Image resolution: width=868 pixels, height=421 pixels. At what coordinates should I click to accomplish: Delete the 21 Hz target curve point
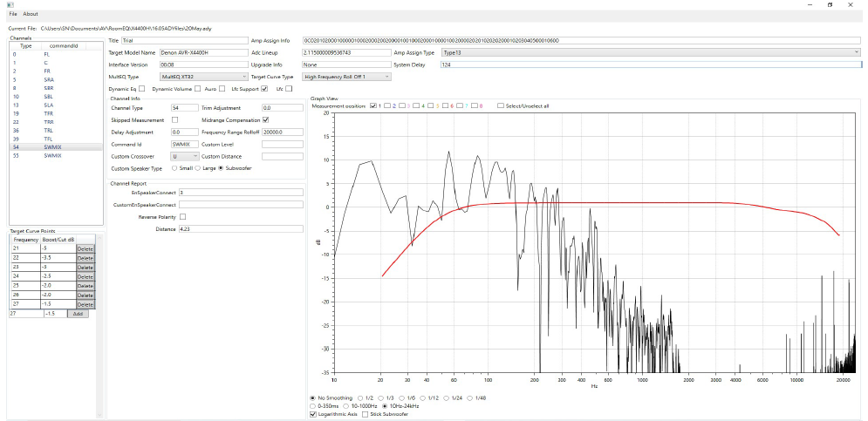[85, 248]
